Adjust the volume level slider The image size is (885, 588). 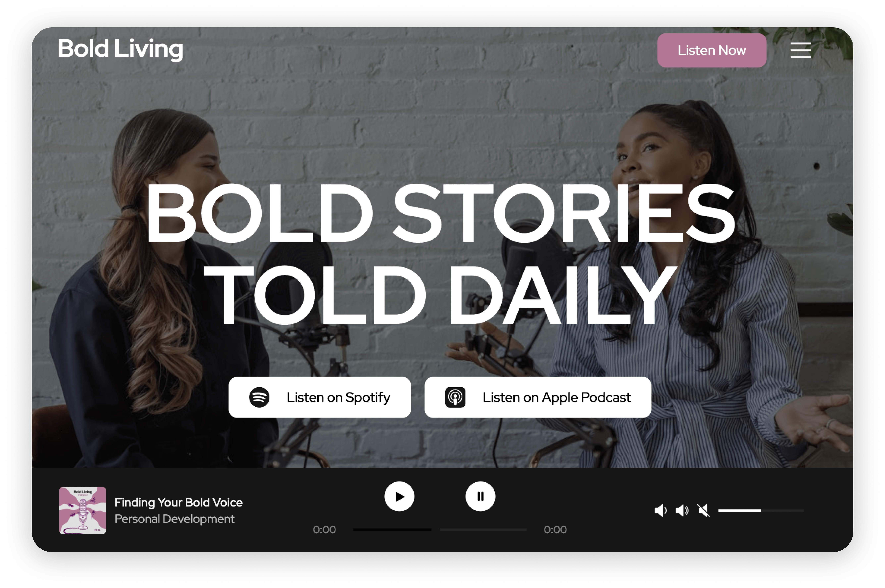point(760,510)
